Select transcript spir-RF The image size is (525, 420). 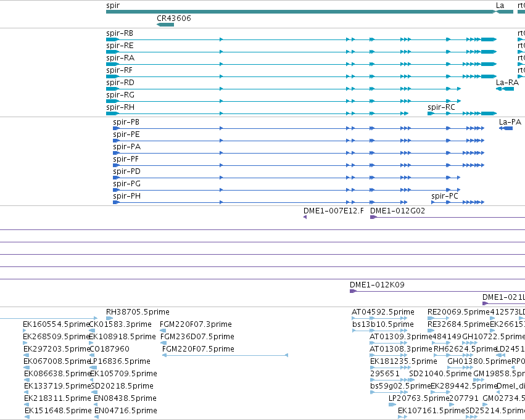point(301,76)
